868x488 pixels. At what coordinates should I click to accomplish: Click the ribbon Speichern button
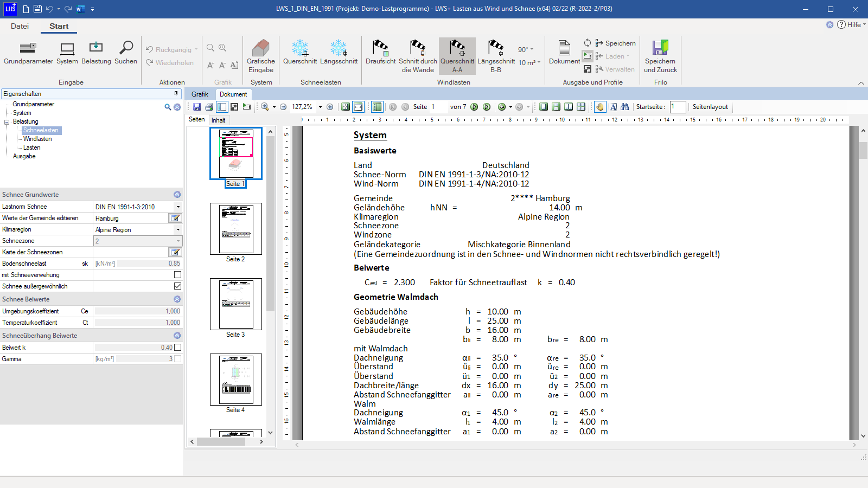pos(616,43)
